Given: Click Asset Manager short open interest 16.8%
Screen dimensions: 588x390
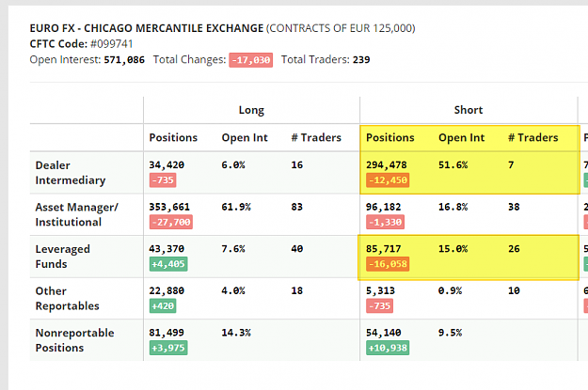Looking at the screenshot, I should pyautogui.click(x=453, y=207).
